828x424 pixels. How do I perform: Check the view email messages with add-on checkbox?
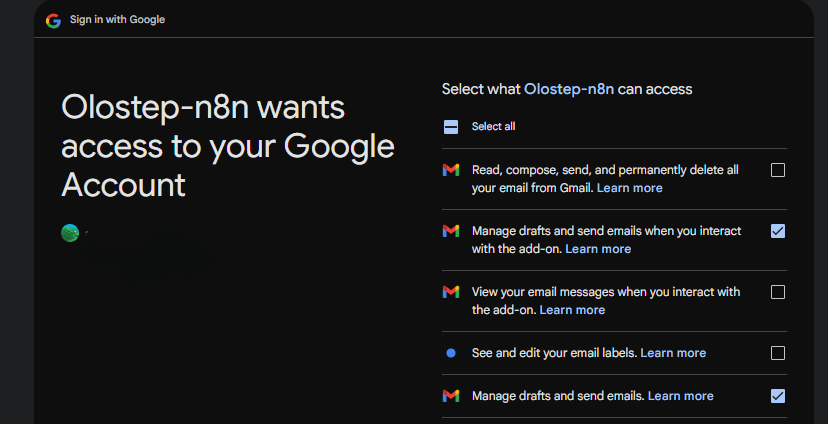tap(778, 292)
